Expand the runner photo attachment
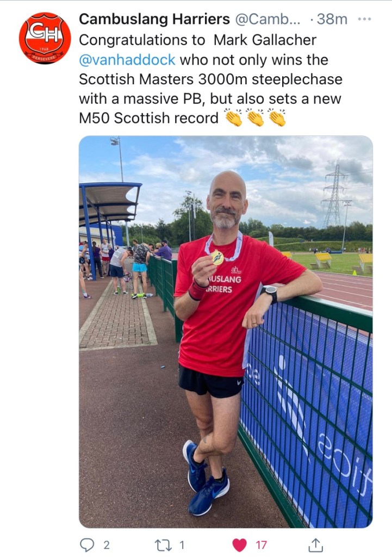The width and height of the screenshot is (392, 557). click(x=226, y=332)
